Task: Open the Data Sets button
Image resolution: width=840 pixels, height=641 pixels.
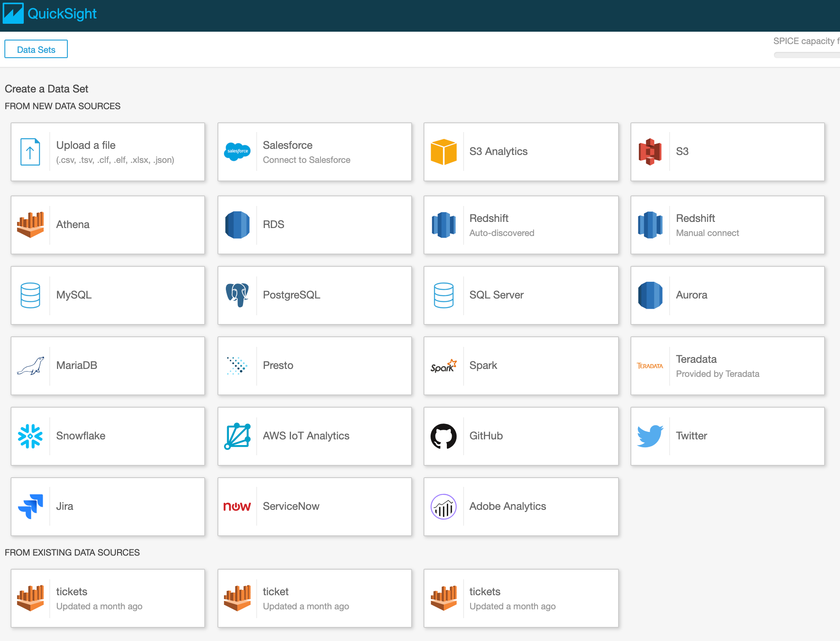Action: tap(36, 49)
